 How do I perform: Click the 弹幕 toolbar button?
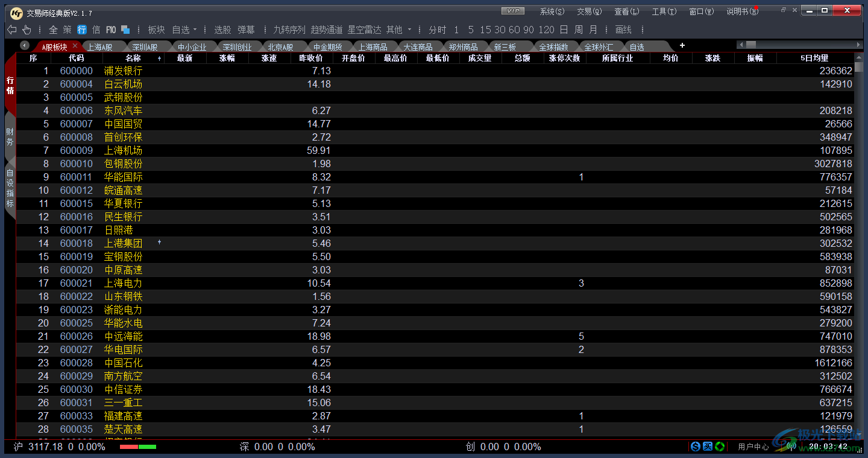246,30
